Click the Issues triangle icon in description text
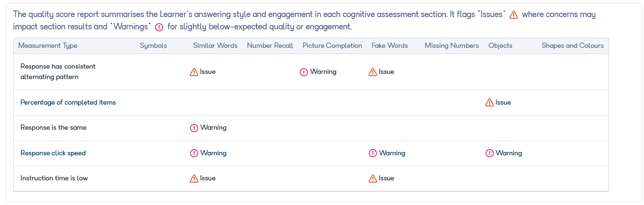 click(514, 15)
